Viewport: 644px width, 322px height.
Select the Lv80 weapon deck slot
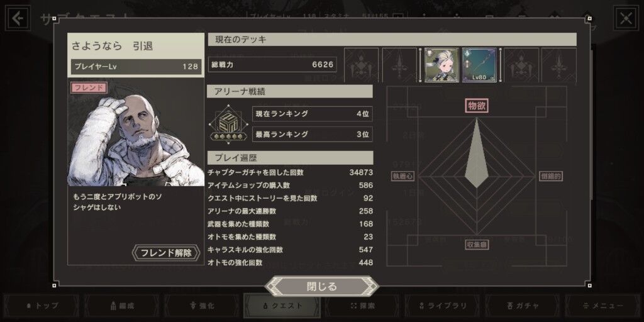479,65
